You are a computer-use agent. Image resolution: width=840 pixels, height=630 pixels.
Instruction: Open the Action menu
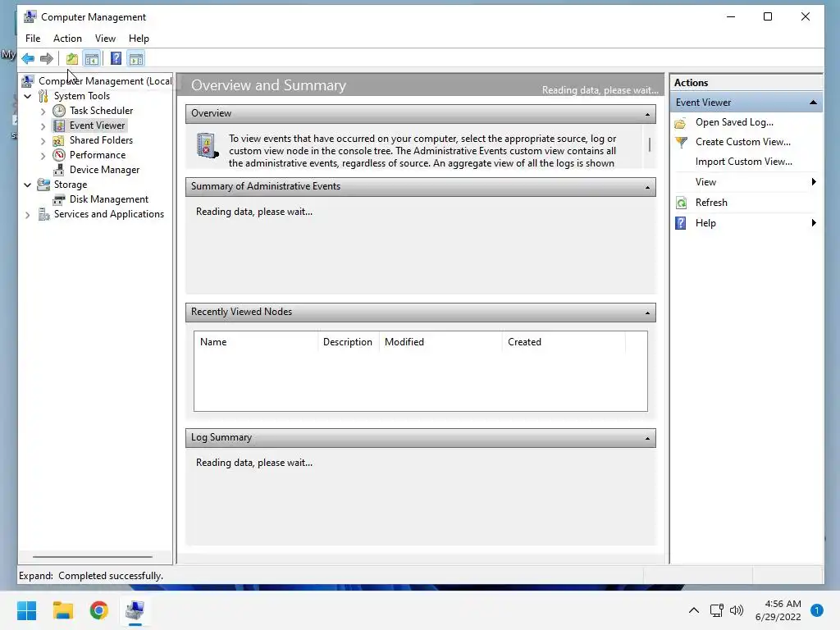[67, 39]
